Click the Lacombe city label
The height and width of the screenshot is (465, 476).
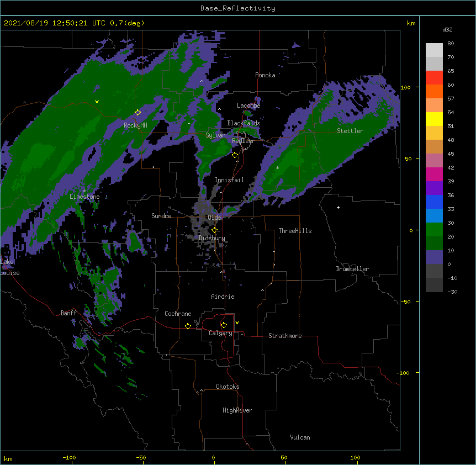pyautogui.click(x=248, y=105)
